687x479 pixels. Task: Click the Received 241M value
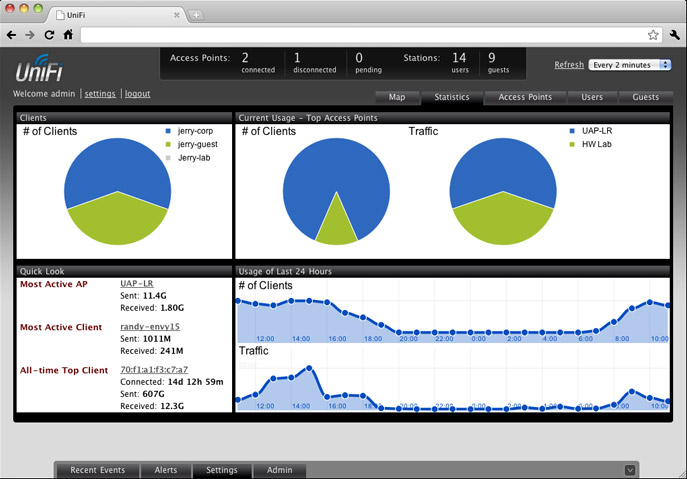coord(172,351)
